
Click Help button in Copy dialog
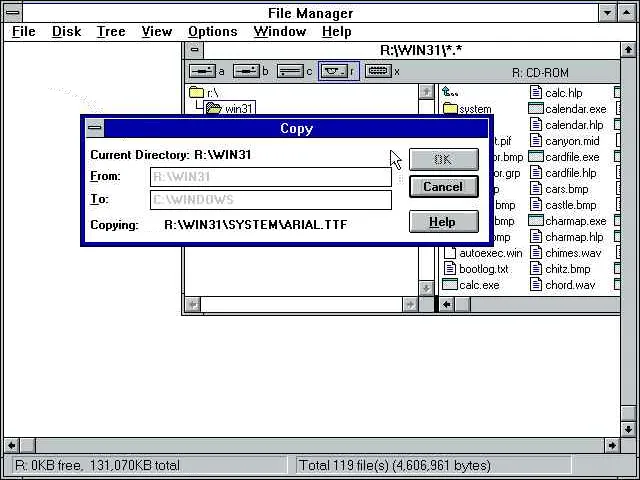(444, 222)
